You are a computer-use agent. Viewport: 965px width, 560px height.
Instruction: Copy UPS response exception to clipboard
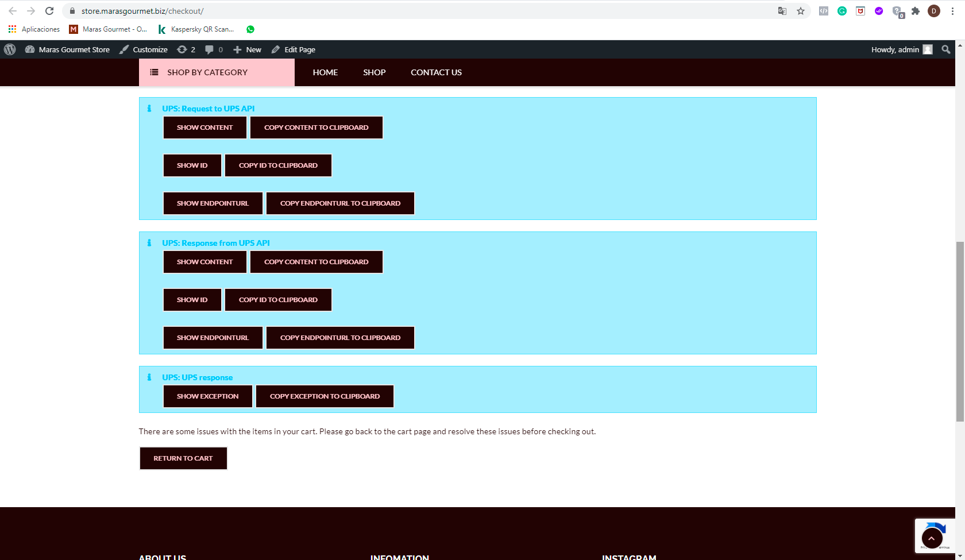pyautogui.click(x=325, y=396)
